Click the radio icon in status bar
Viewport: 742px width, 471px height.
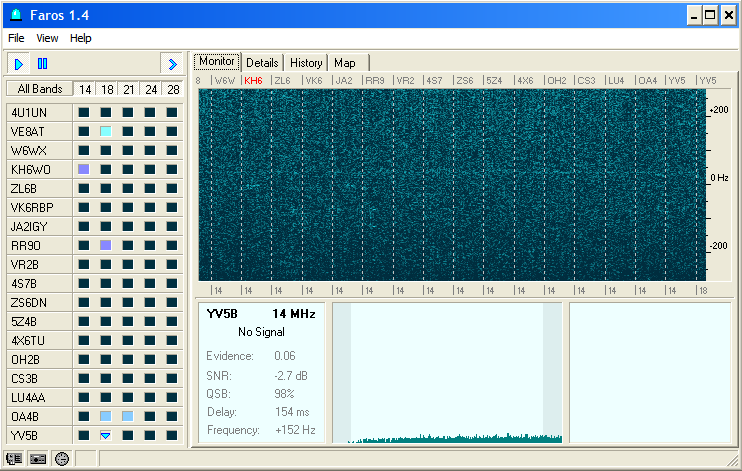pos(38,458)
